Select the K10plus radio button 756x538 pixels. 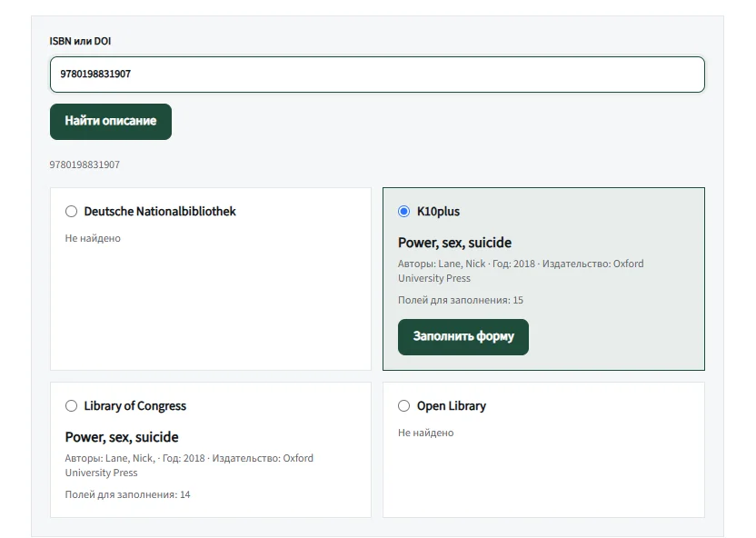coord(404,212)
